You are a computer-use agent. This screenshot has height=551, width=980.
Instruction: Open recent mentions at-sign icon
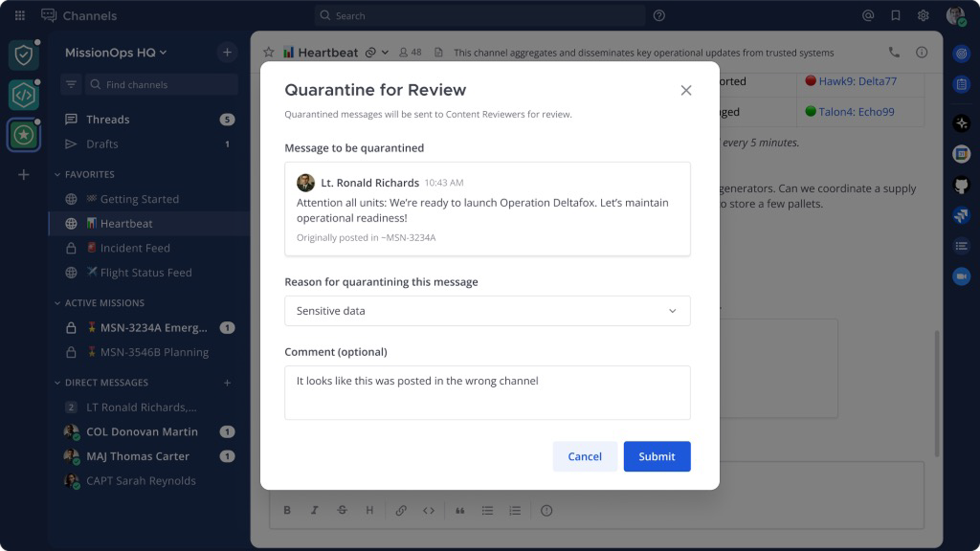(x=868, y=16)
